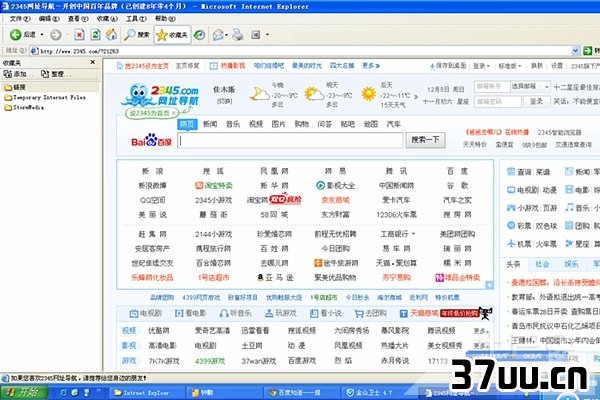The height and width of the screenshot is (400, 600).
Task: Open the 工具 menu
Action: [136, 18]
